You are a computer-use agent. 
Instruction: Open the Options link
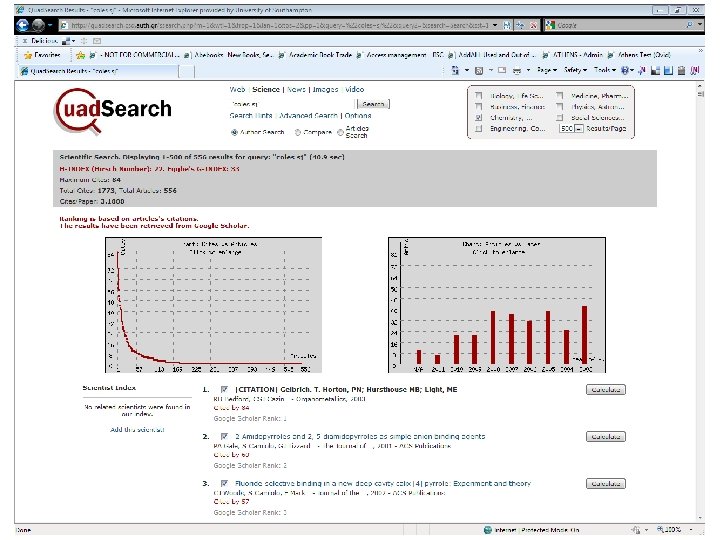[x=358, y=116]
